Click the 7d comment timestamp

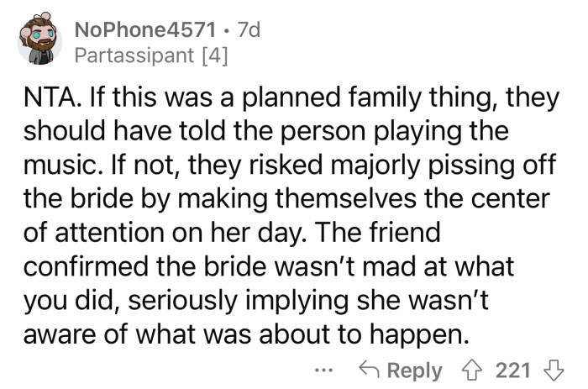click(x=249, y=29)
